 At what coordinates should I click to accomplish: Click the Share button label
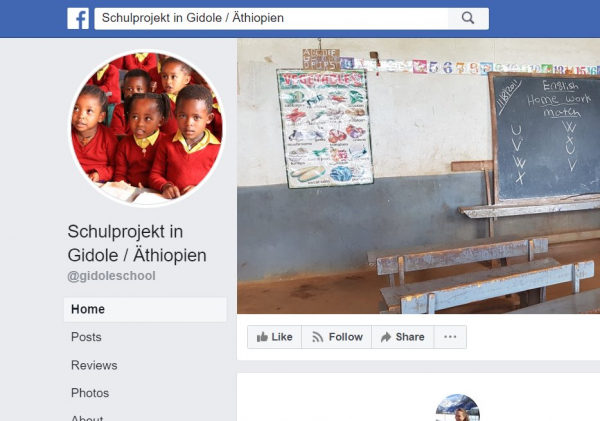(410, 337)
